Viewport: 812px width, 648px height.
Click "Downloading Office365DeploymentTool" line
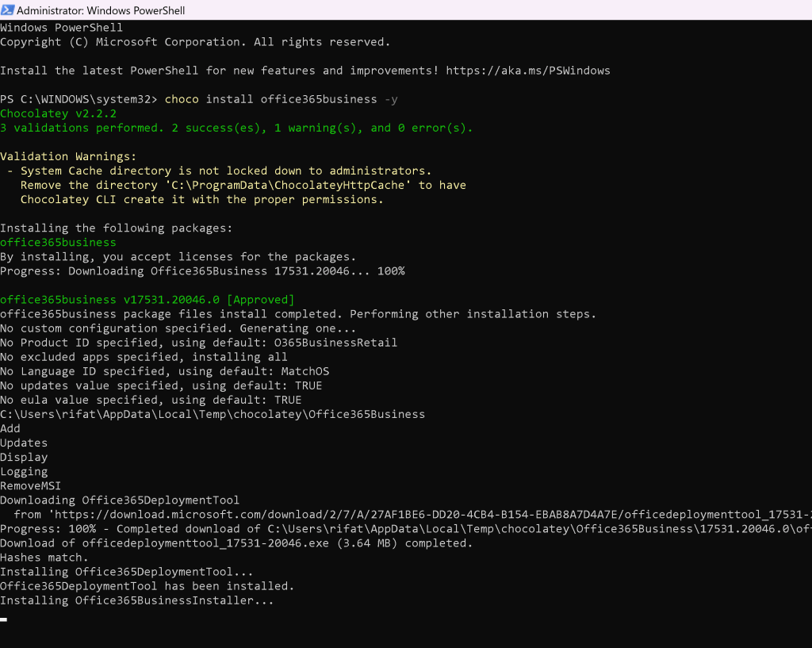coord(120,500)
